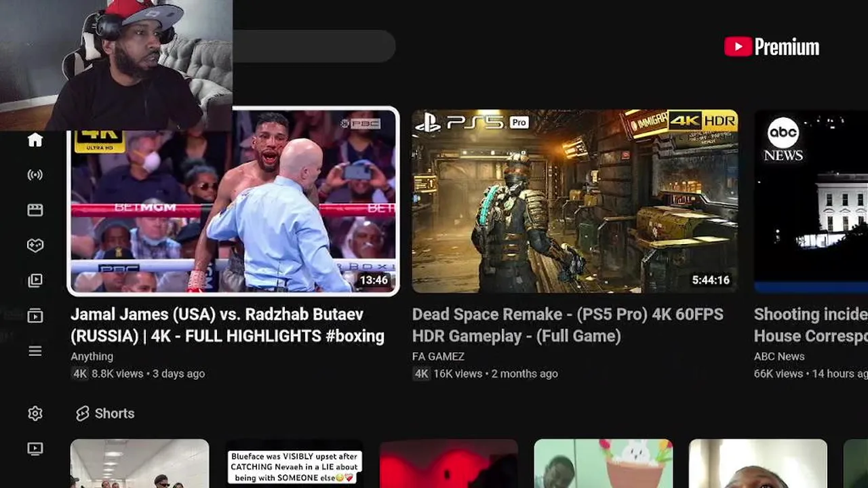Open the three-line More menu icon
868x488 pixels.
point(35,351)
